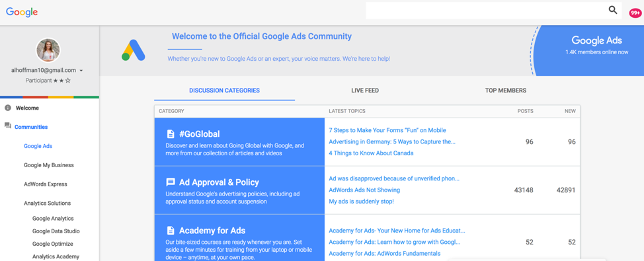Open topic 'Academy for Ads: Learn how to grow'
The width and height of the screenshot is (644, 261).
pyautogui.click(x=395, y=242)
